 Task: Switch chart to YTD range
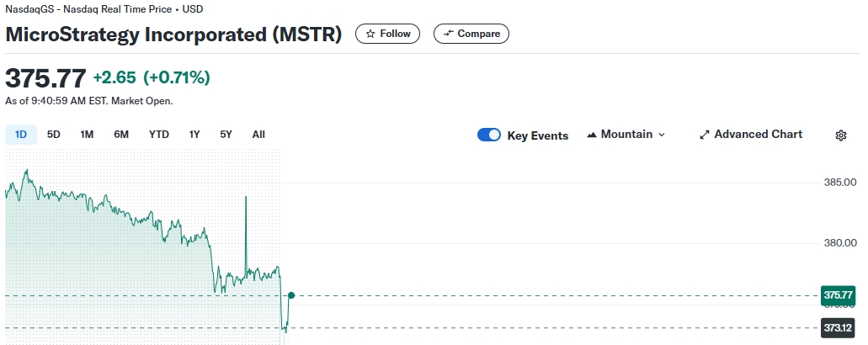point(159,134)
